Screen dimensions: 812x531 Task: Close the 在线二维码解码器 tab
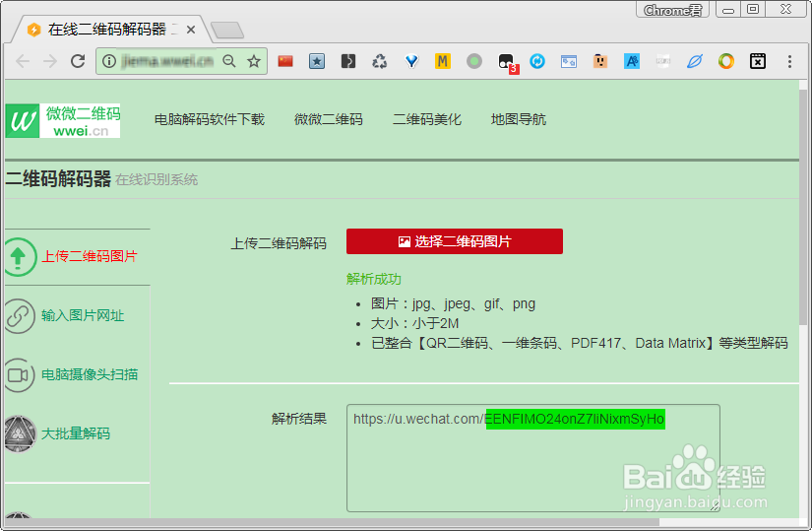coord(191,30)
